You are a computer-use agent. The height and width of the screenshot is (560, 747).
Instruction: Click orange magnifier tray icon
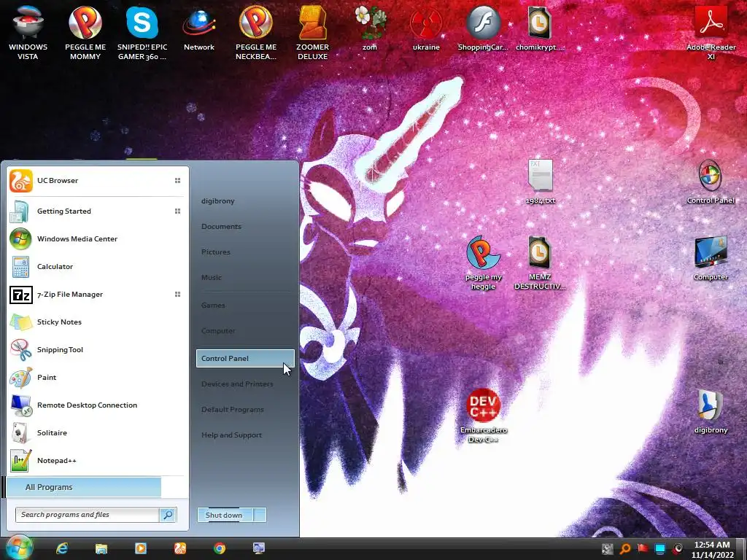point(625,549)
